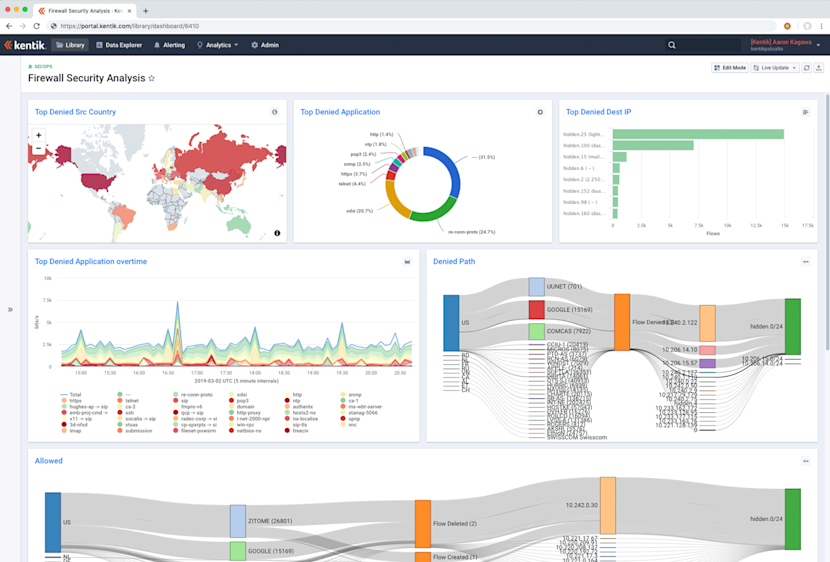Click the export dashboard icon

[819, 68]
